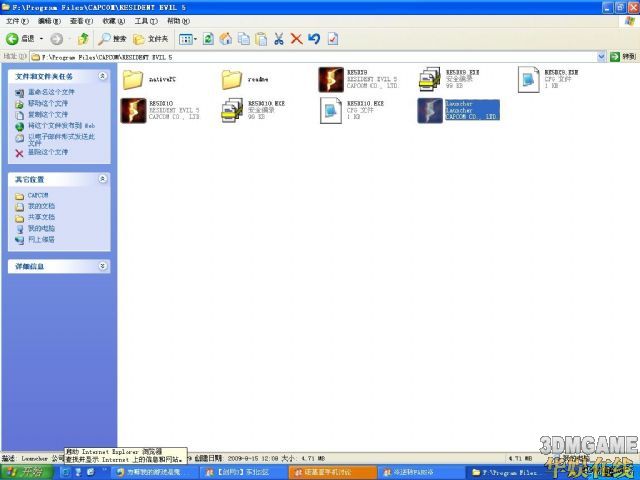
Task: Collapse the 其它位置 Other Places panel
Action: (102, 179)
